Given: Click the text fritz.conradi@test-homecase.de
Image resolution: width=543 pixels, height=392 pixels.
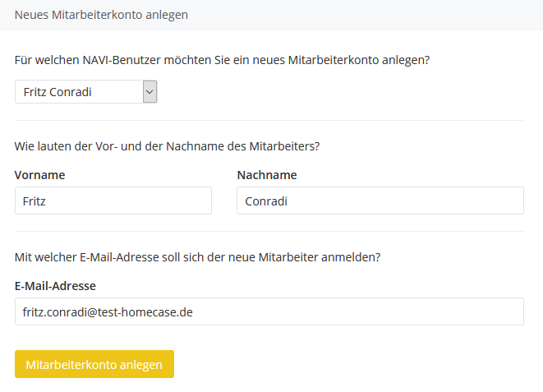Looking at the screenshot, I should (108, 312).
